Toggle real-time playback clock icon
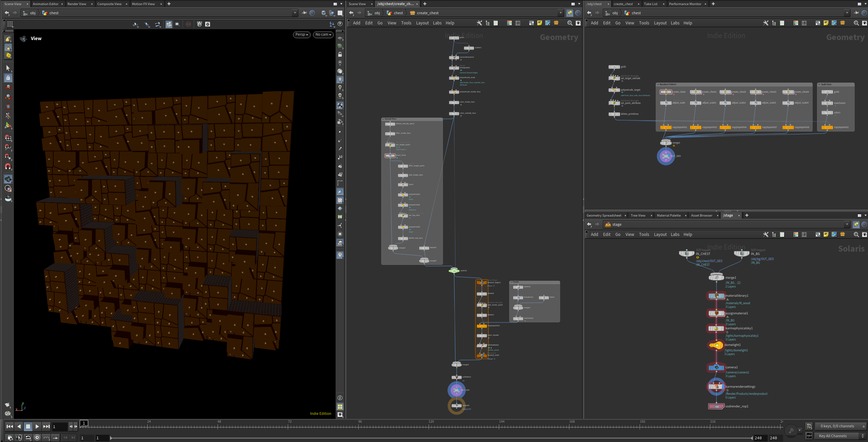Viewport: 868px width, 442px height. (37, 438)
